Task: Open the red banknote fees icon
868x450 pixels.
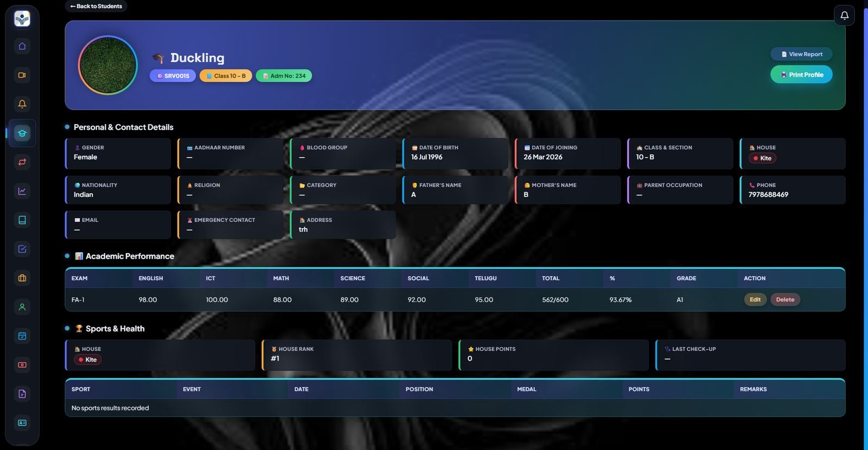Action: coord(22,365)
